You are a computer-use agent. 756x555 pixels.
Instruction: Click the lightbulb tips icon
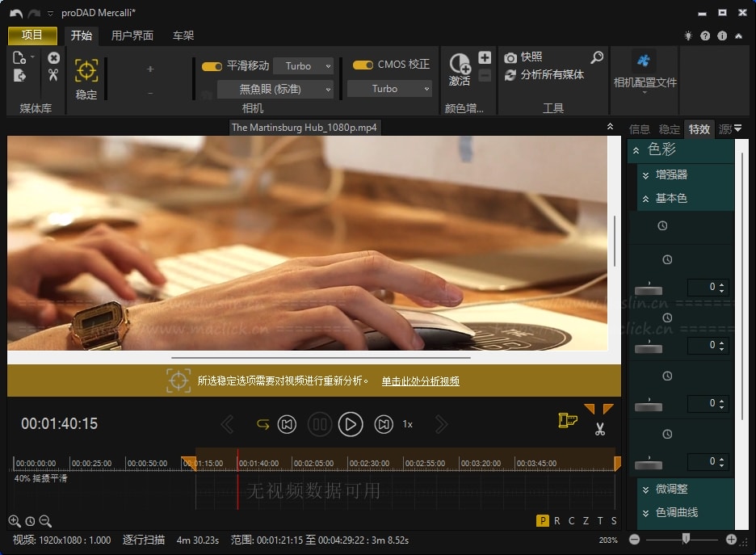688,36
